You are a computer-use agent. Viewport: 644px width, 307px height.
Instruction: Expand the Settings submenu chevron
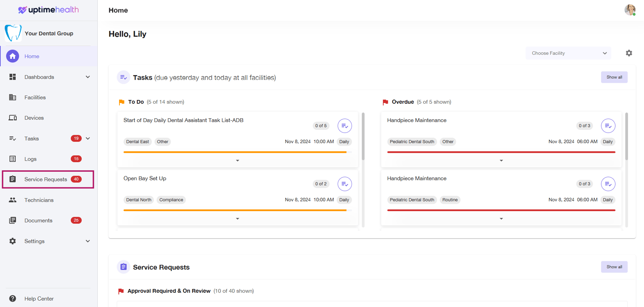click(88, 241)
